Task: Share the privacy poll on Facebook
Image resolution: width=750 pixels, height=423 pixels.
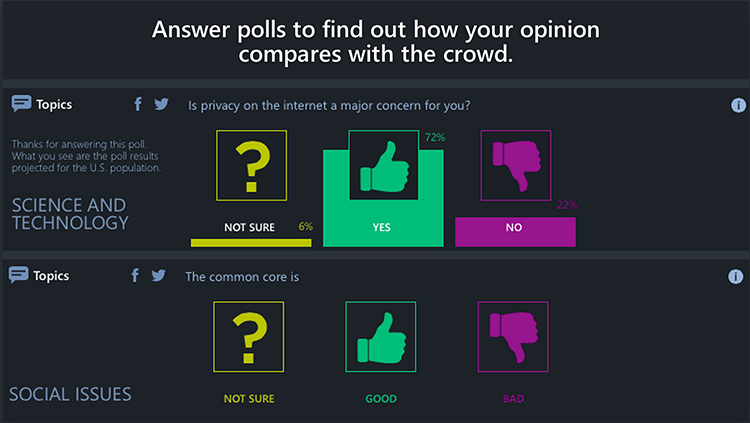Action: point(138,104)
